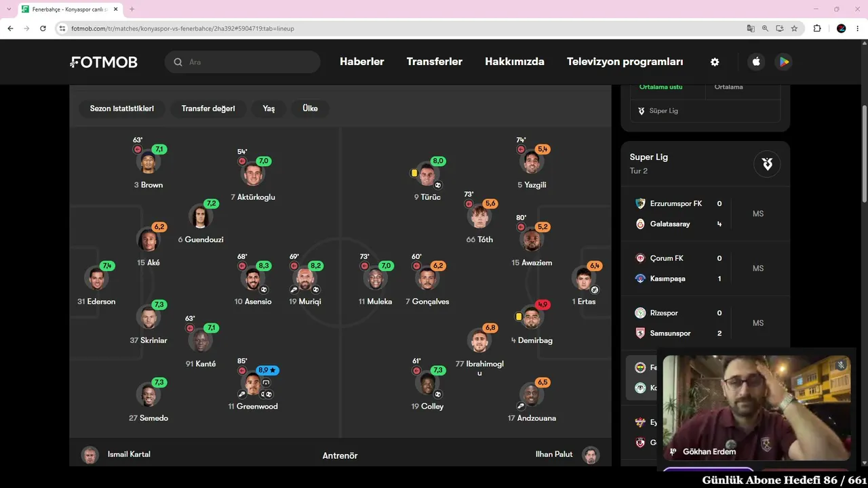This screenshot has width=868, height=488.
Task: Reload the page
Action: tap(43, 28)
